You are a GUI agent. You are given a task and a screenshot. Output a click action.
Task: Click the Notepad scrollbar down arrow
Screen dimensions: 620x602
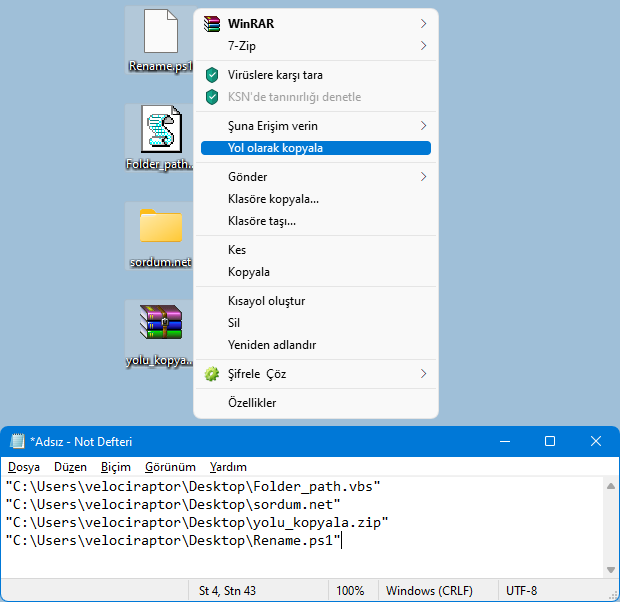611,570
